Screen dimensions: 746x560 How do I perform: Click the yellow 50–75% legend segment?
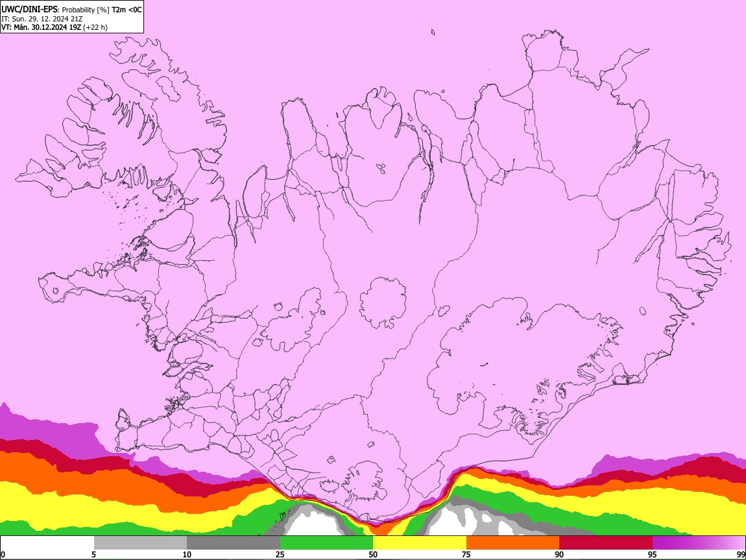(420, 543)
